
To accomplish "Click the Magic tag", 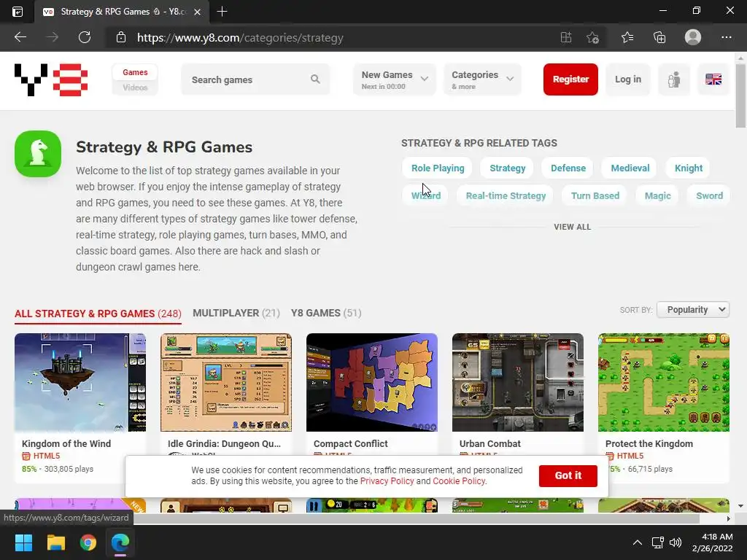I will (x=657, y=195).
